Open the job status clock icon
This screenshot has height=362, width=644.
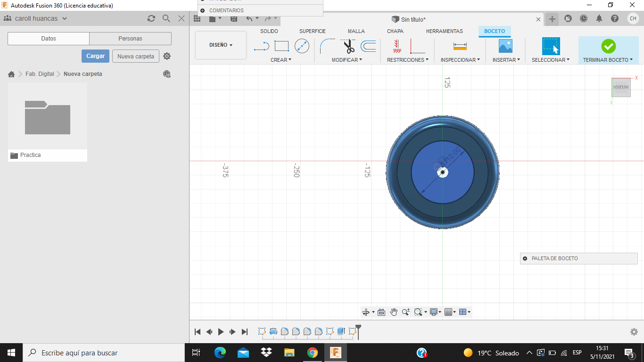coord(584,18)
